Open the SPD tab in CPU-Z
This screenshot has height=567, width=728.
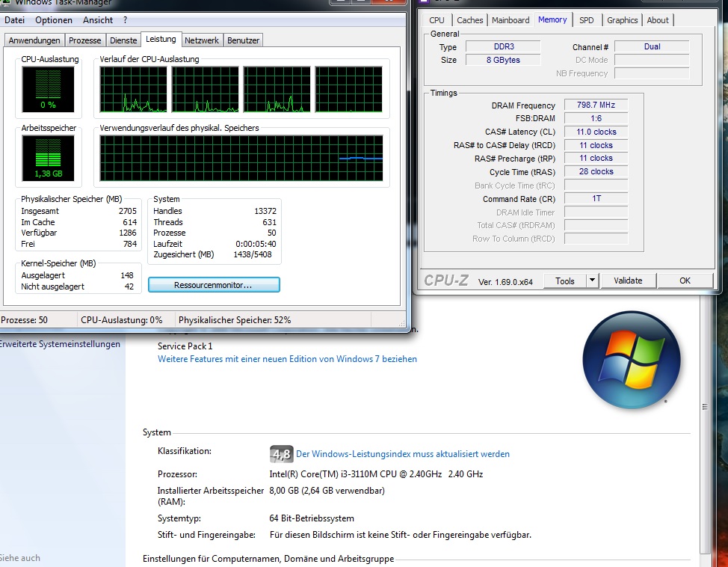pyautogui.click(x=587, y=20)
